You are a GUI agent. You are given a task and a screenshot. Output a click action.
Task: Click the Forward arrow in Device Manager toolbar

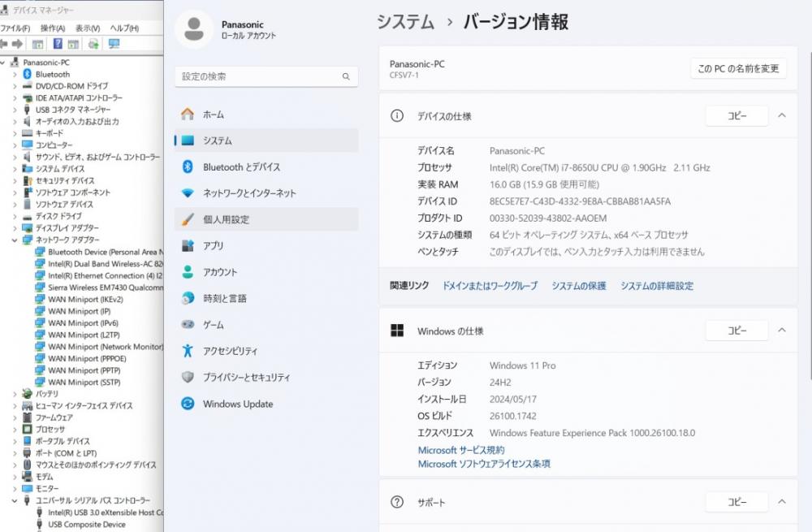17,44
